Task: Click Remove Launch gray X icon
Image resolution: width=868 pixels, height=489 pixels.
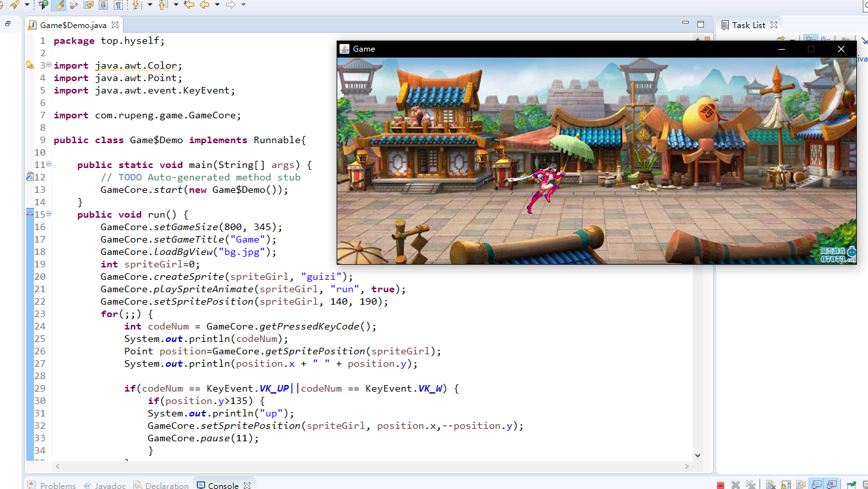Action: click(x=735, y=485)
